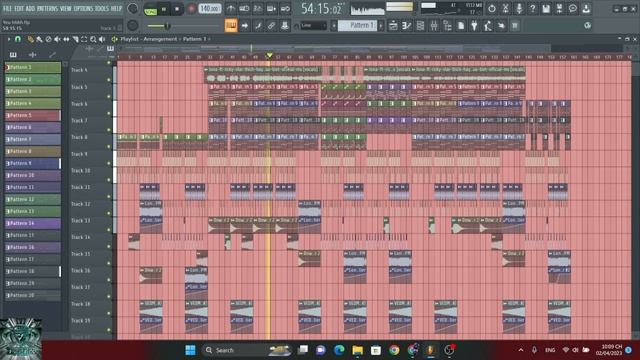Image resolution: width=640 pixels, height=360 pixels.
Task: Click the microphone one-click recording icon
Action: (x=519, y=8)
